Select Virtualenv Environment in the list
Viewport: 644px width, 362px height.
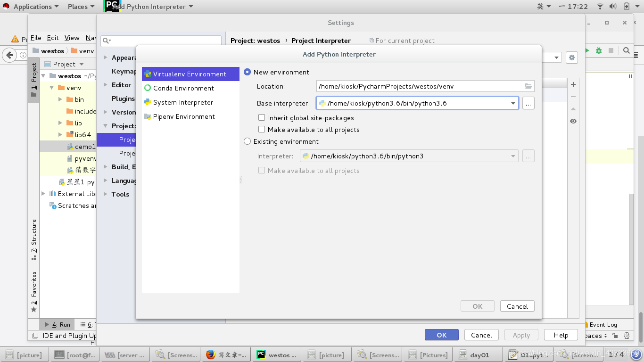coord(190,74)
